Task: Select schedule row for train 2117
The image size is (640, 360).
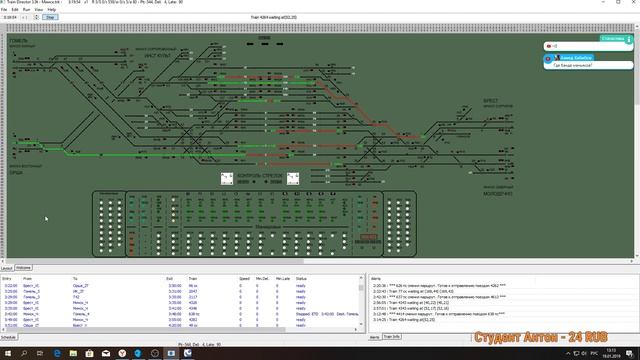Action: pyautogui.click(x=180, y=297)
